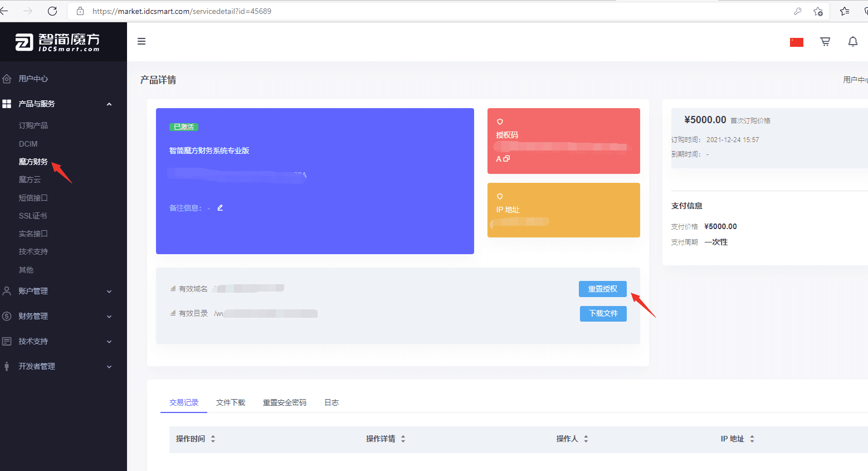This screenshot has height=471, width=868.
Task: Click the IDCSmart logo
Action: pos(57,42)
